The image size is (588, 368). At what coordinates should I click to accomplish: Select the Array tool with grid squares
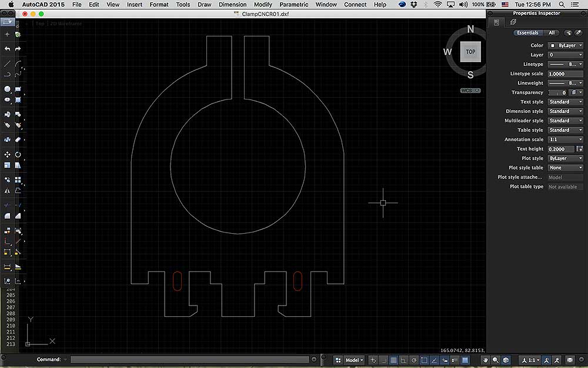pyautogui.click(x=18, y=180)
